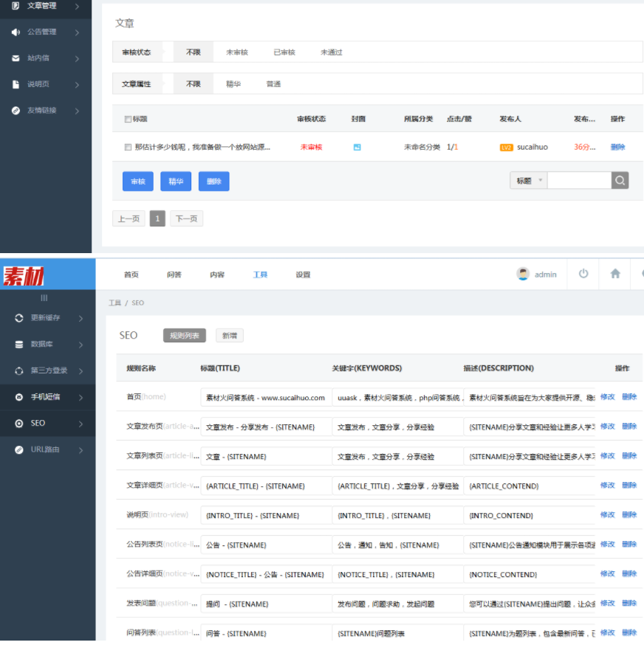Click the search magnifier button
This screenshot has width=644, height=645.
620,180
